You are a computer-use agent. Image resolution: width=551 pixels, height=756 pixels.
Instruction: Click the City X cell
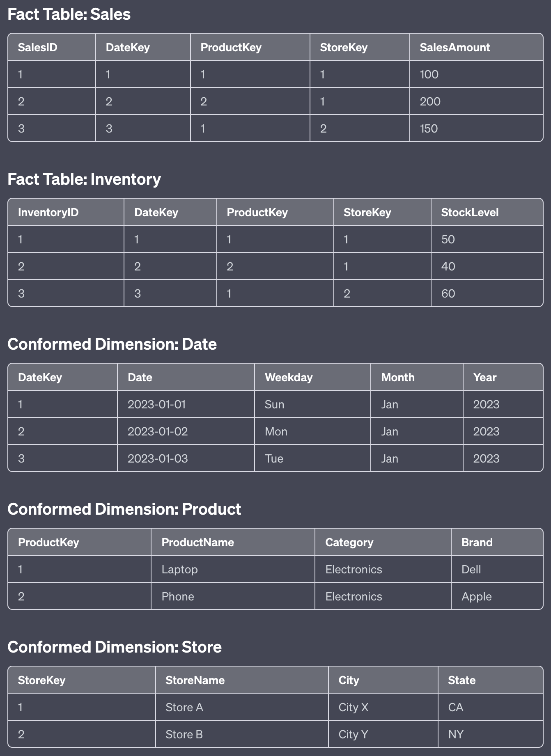tap(353, 708)
